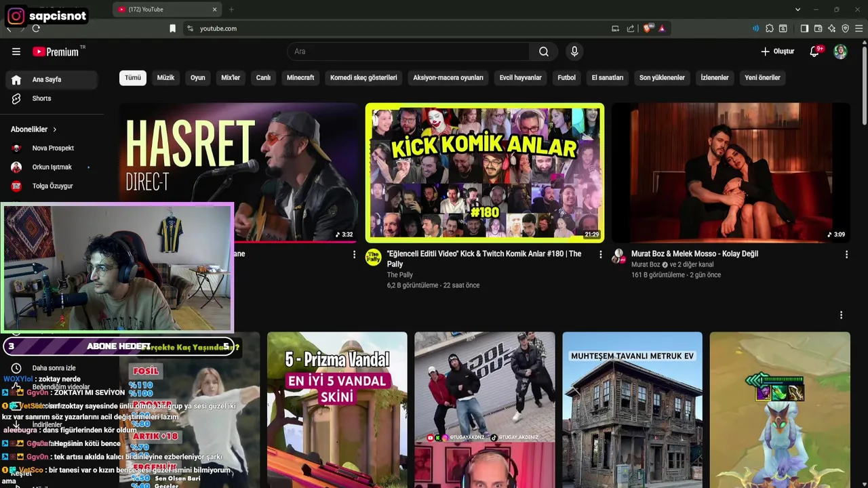868x488 pixels.
Task: Open Murat Boz channel avatar
Action: (x=618, y=256)
